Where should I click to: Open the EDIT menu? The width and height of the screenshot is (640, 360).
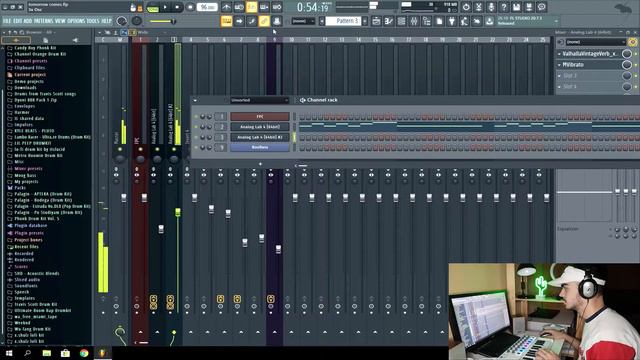point(18,21)
